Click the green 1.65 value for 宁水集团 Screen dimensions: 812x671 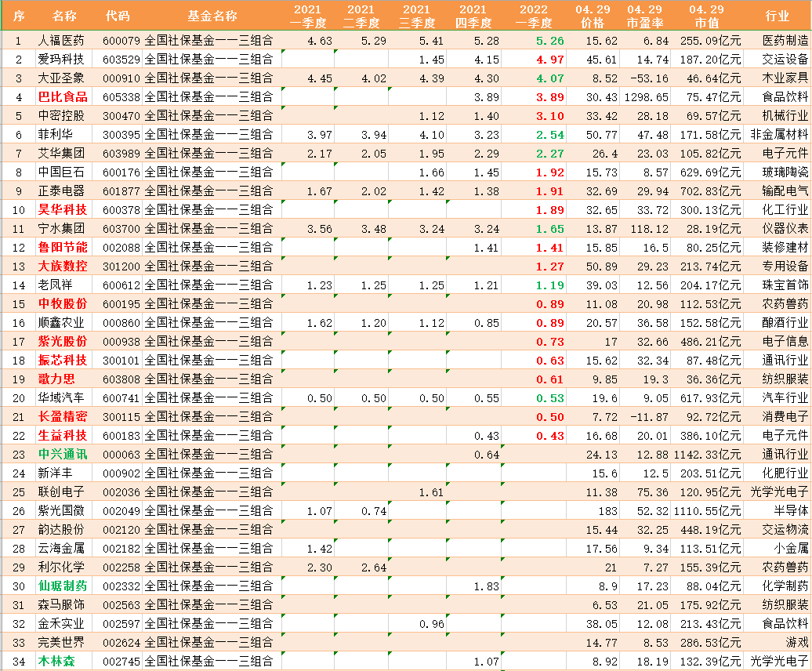point(550,229)
